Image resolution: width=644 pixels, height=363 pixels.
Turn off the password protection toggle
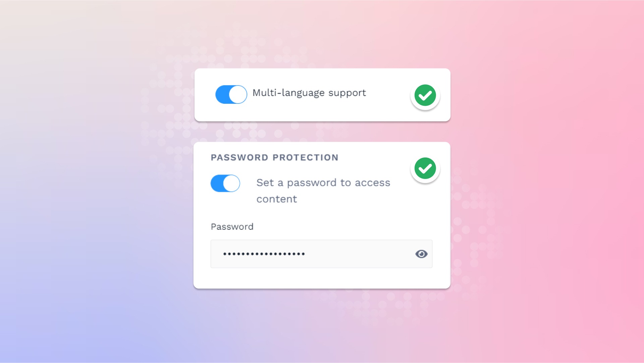225,183
